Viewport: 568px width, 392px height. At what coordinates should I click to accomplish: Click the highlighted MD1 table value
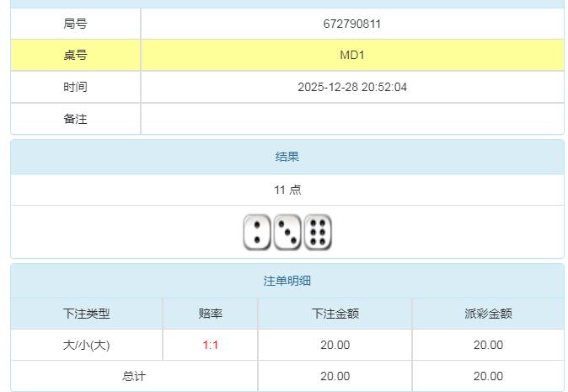pyautogui.click(x=351, y=56)
